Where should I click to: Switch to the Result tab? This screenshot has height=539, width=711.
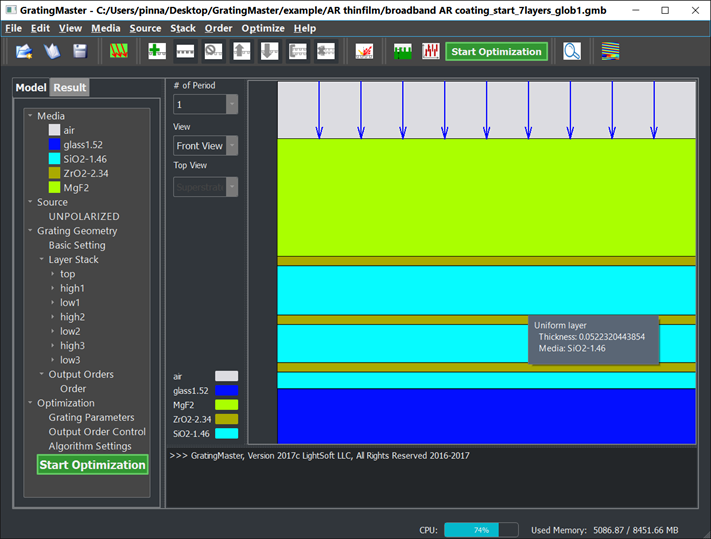70,88
